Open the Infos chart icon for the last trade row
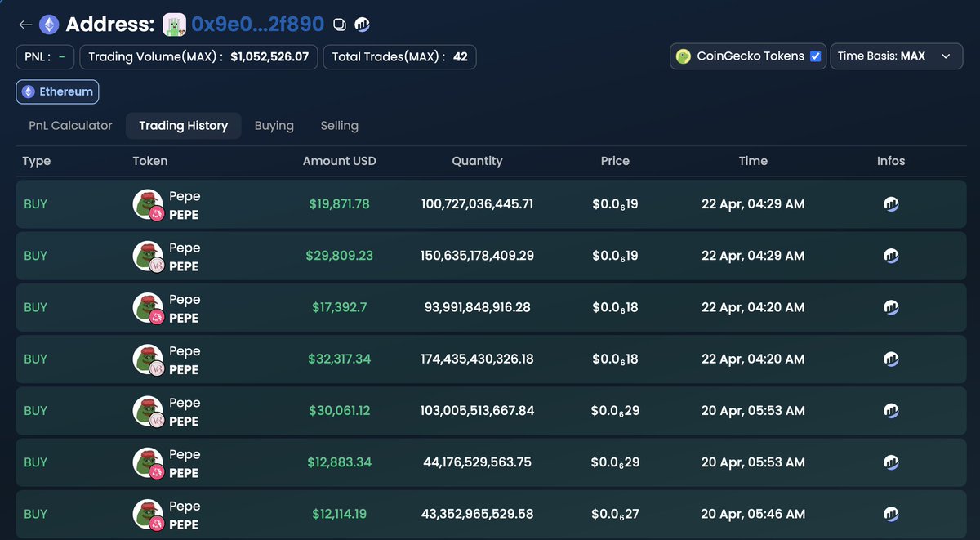The width and height of the screenshot is (980, 540). pos(891,514)
